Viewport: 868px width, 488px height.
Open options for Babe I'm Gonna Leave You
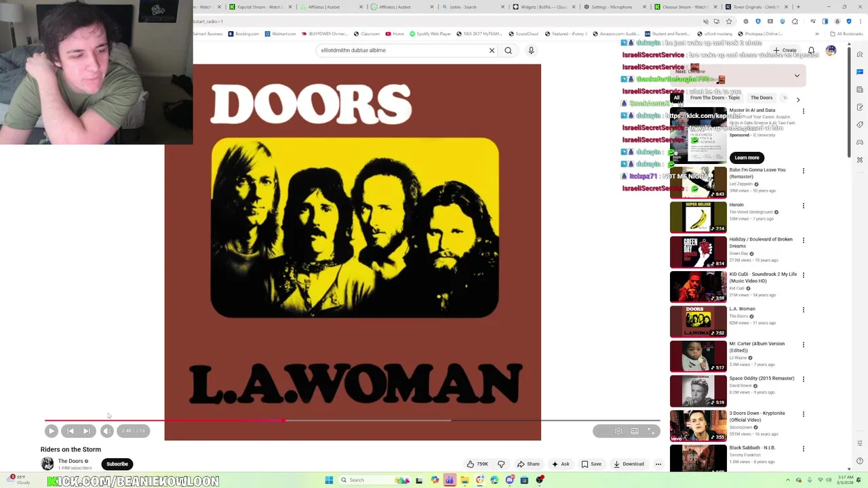point(804,171)
